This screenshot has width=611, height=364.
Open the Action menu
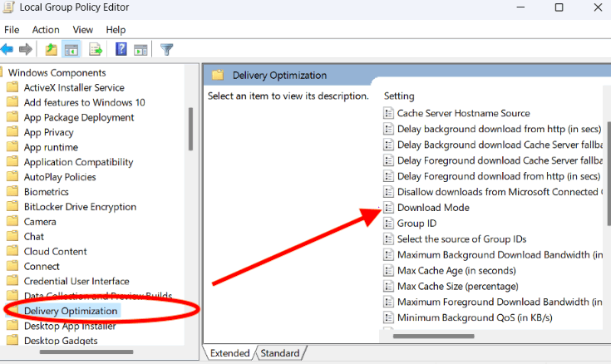click(46, 30)
